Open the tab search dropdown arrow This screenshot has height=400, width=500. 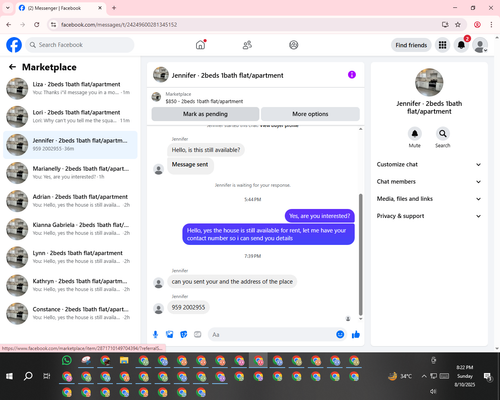point(8,8)
